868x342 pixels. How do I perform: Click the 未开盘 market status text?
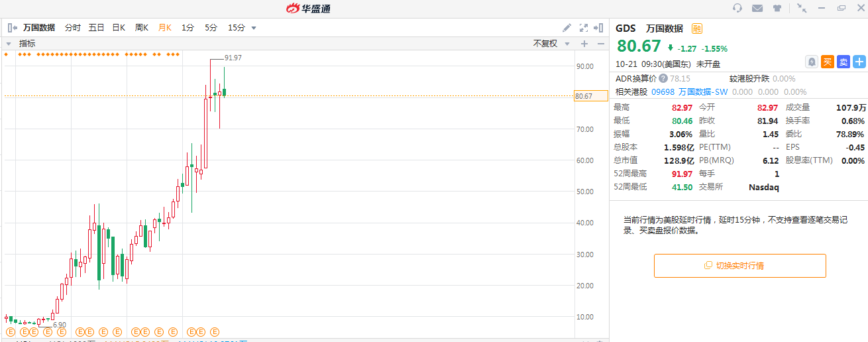point(708,64)
